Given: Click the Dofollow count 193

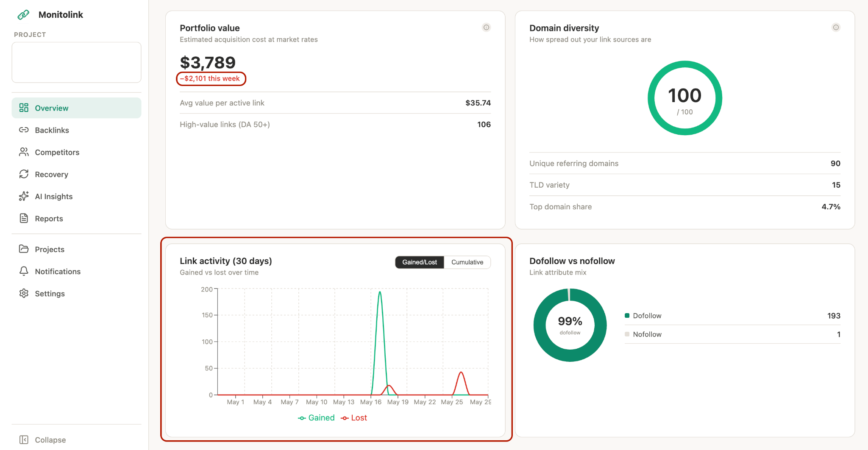Looking at the screenshot, I should 834,315.
